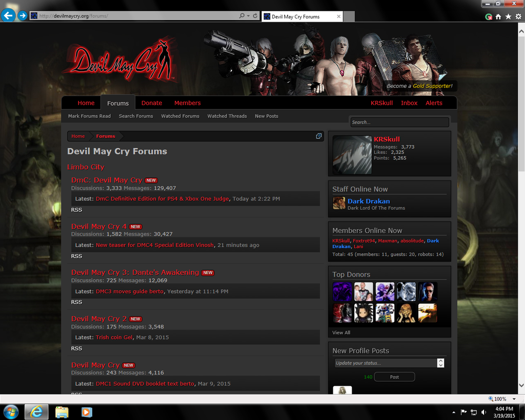Screen dimensions: 525x420
Task: Open the Limbo City category heading
Action: (x=86, y=167)
